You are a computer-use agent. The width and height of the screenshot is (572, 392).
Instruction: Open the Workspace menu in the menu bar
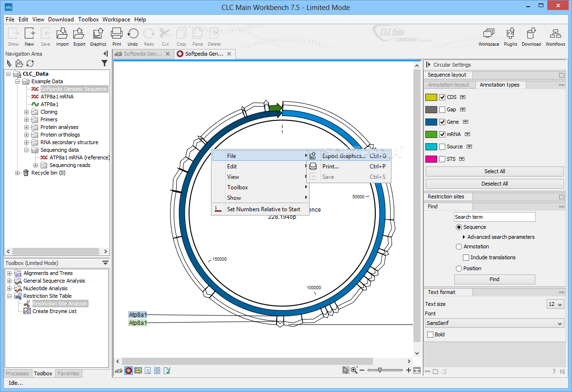(116, 20)
